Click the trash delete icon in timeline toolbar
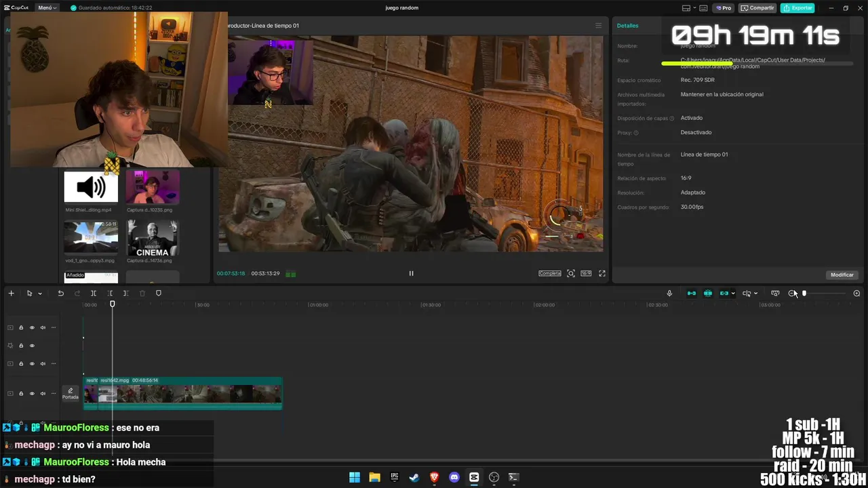Image resolution: width=868 pixels, height=488 pixels. click(142, 293)
